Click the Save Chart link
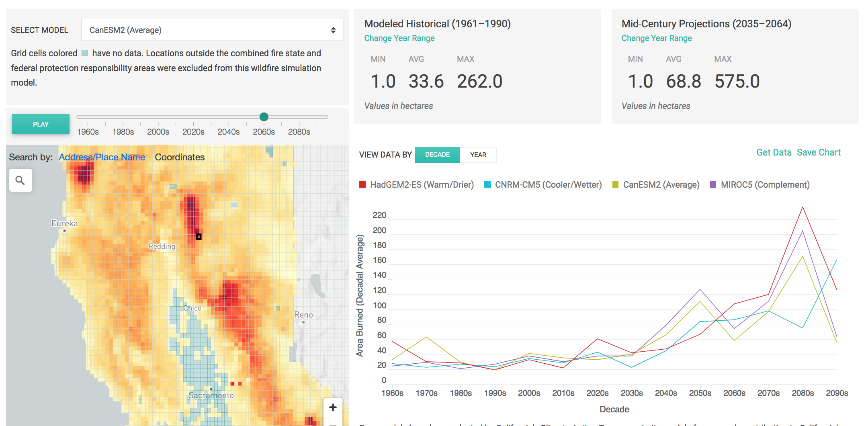 point(819,152)
